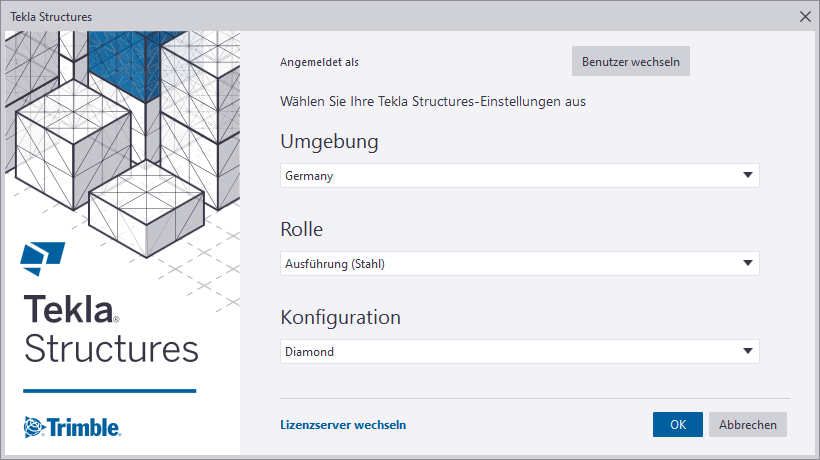The height and width of the screenshot is (460, 820).
Task: Click the blue cube in the splash artwork
Action: (120, 58)
